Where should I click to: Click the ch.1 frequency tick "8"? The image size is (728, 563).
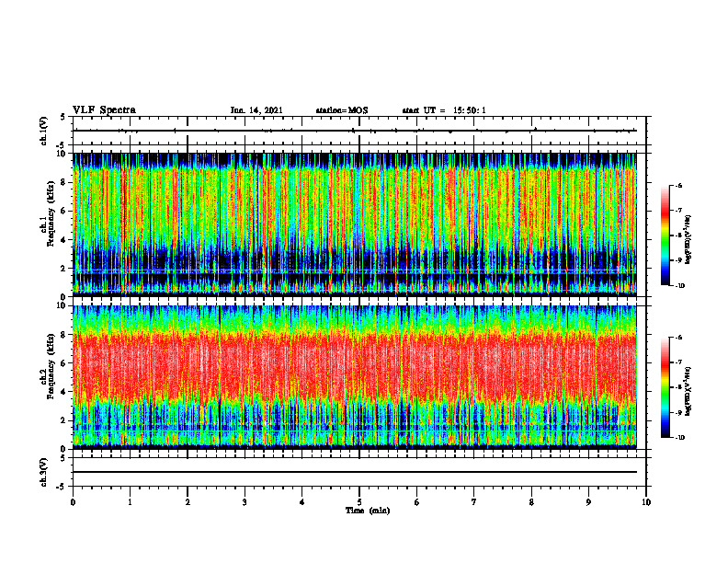65,182
